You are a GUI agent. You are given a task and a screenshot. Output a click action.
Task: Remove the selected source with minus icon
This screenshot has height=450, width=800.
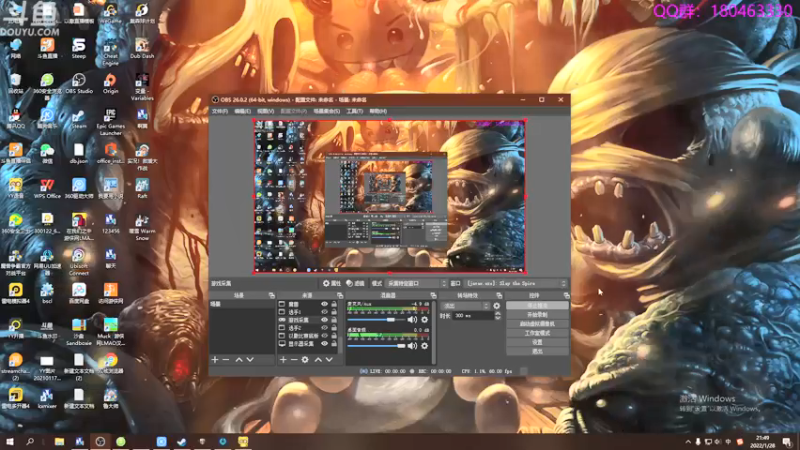coord(294,360)
